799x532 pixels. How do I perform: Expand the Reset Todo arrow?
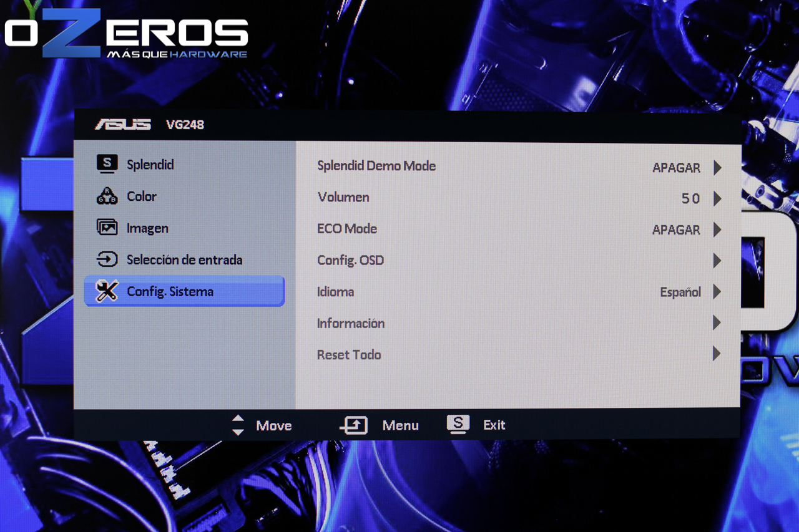(717, 354)
